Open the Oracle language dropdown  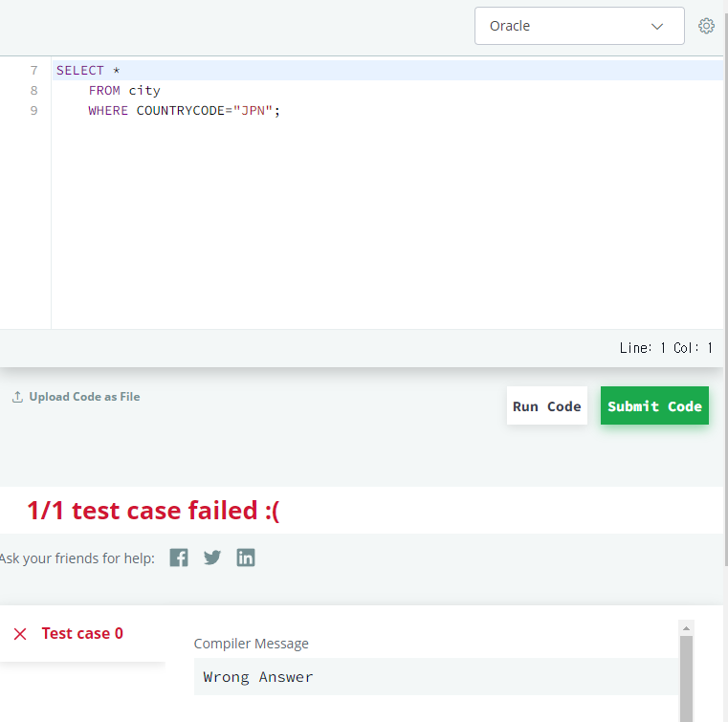click(579, 26)
